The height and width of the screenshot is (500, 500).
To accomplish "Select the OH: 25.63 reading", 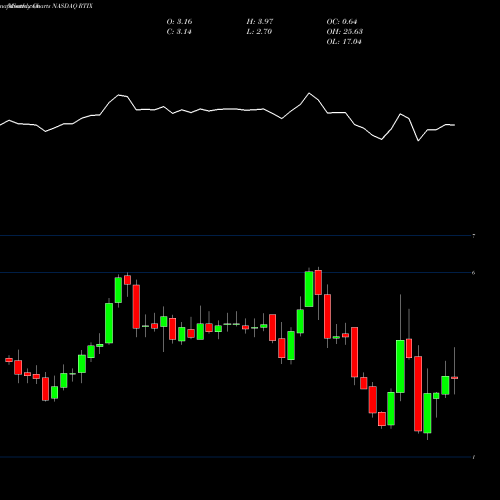I will (345, 32).
